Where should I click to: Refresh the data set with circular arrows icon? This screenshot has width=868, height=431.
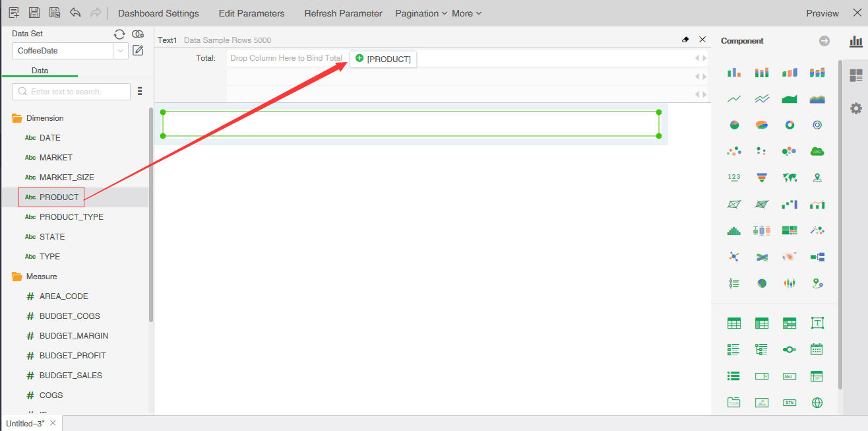coord(119,34)
